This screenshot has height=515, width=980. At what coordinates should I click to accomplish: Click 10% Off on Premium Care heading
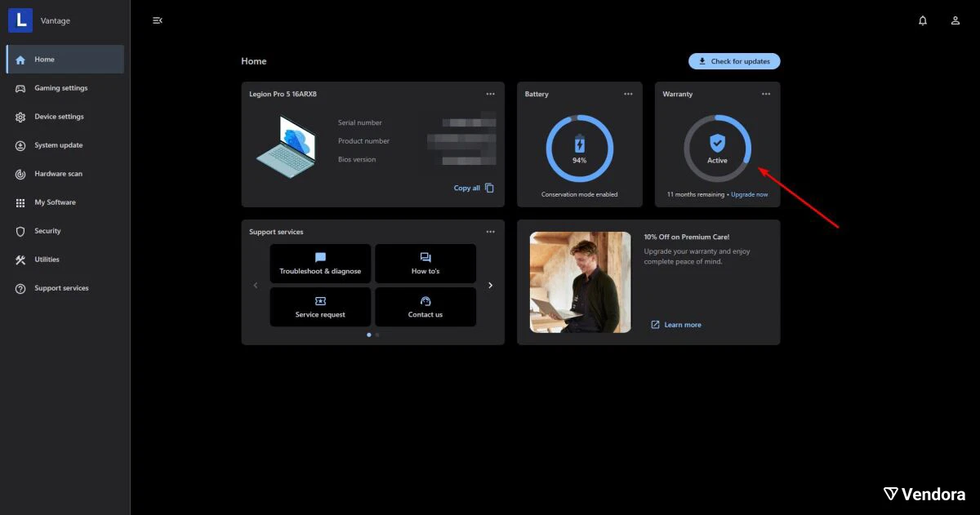[687, 238]
